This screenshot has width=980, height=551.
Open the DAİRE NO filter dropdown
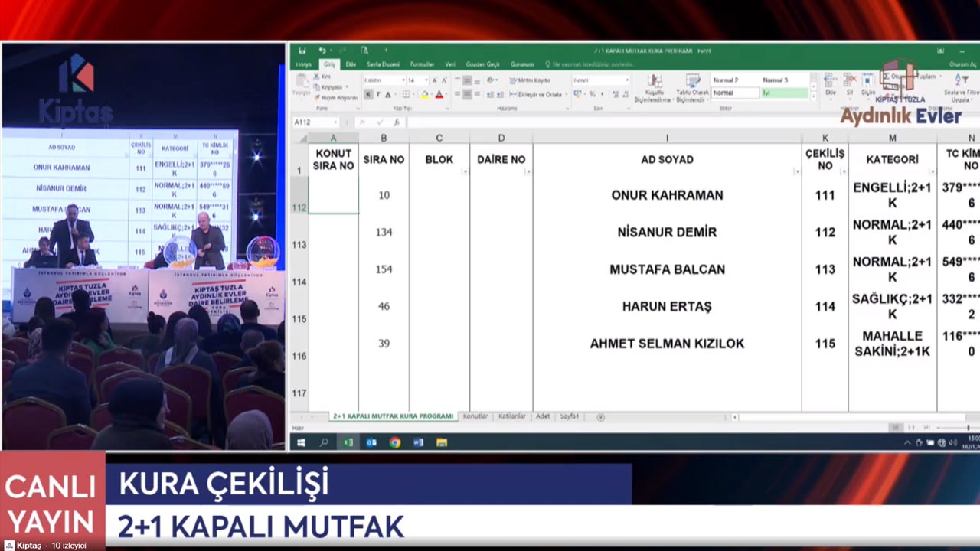point(528,172)
